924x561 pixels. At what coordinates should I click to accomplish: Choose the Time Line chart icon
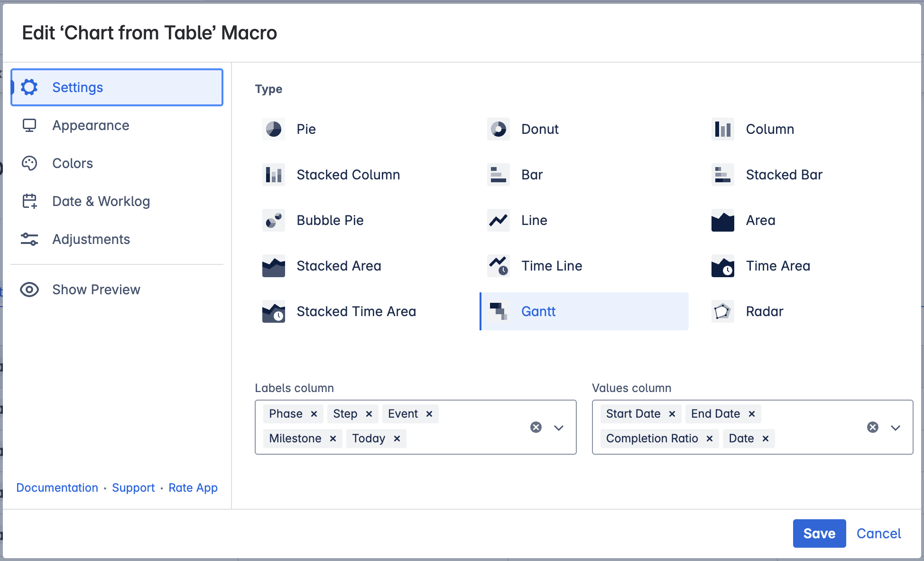click(498, 266)
